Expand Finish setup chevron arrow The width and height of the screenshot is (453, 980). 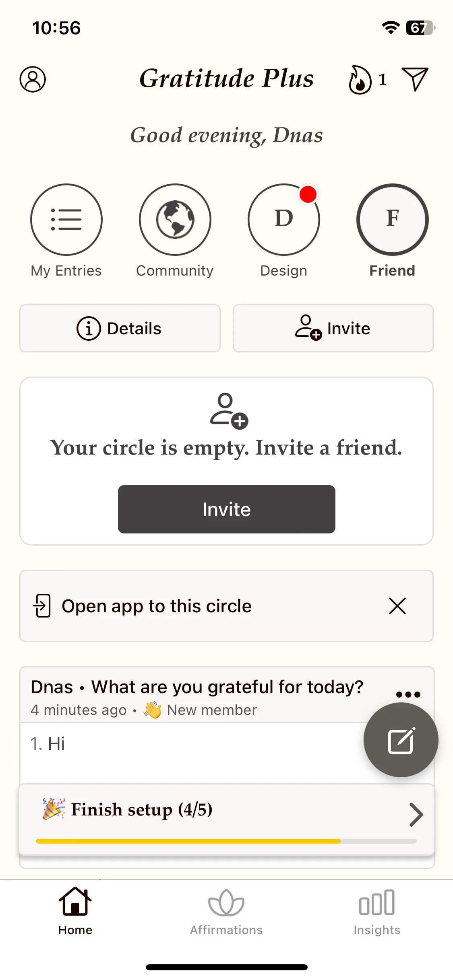pos(416,815)
